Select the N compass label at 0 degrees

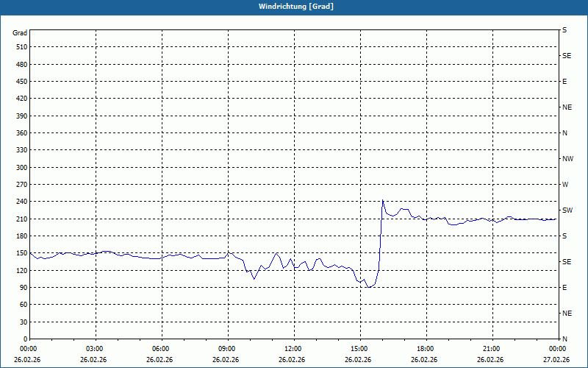coord(564,339)
